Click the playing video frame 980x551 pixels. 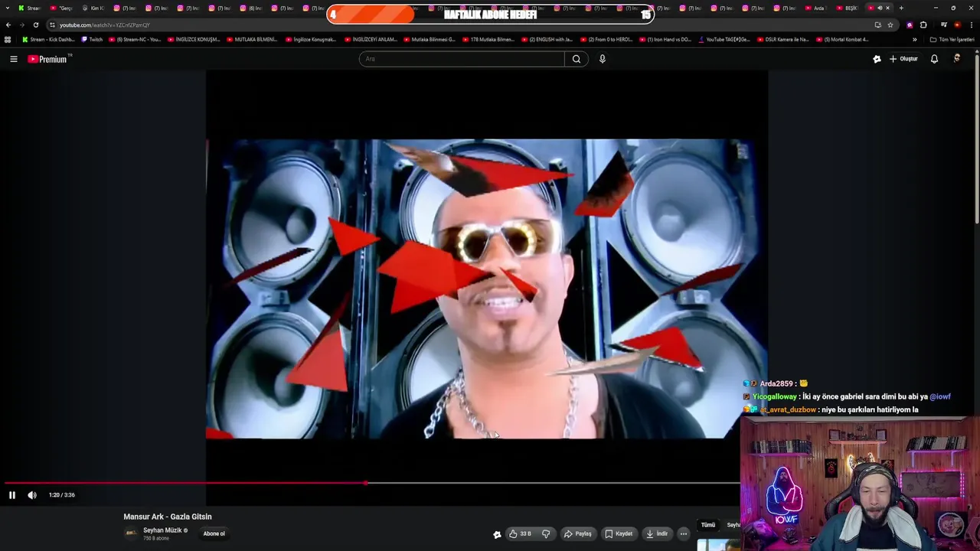pyautogui.click(x=487, y=289)
